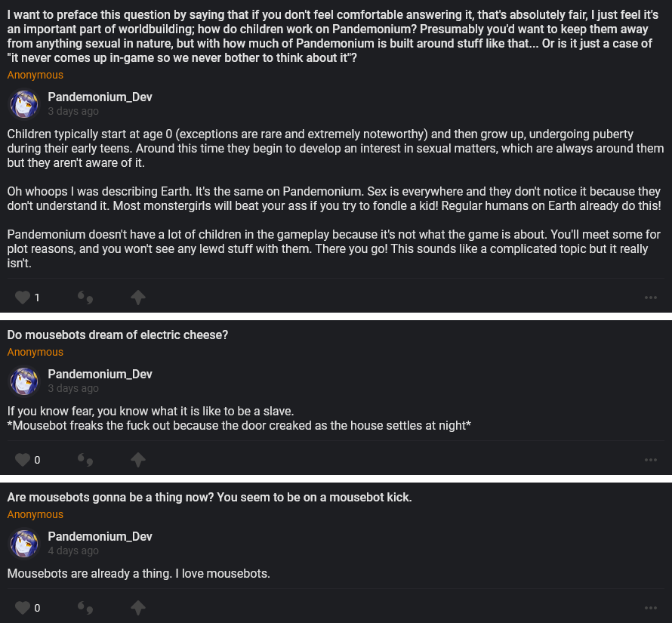Image resolution: width=672 pixels, height=623 pixels.
Task: Click quote icon on the mousebot kick answer
Action: [x=85, y=607]
